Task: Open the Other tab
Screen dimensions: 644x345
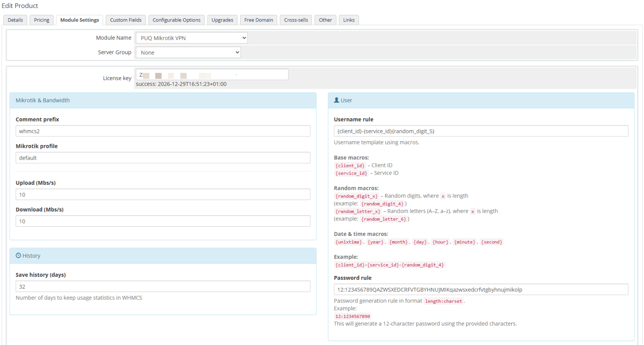Action: tap(325, 19)
